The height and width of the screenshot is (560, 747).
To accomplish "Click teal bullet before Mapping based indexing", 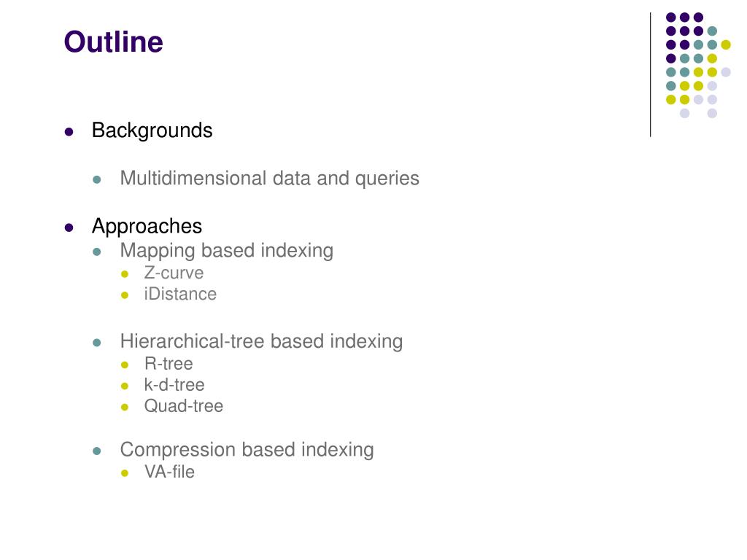I will [x=97, y=252].
